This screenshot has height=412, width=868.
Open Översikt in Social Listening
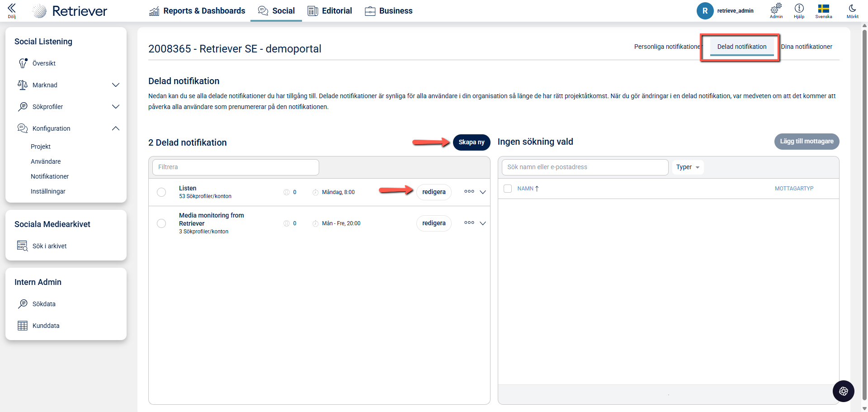tap(44, 63)
